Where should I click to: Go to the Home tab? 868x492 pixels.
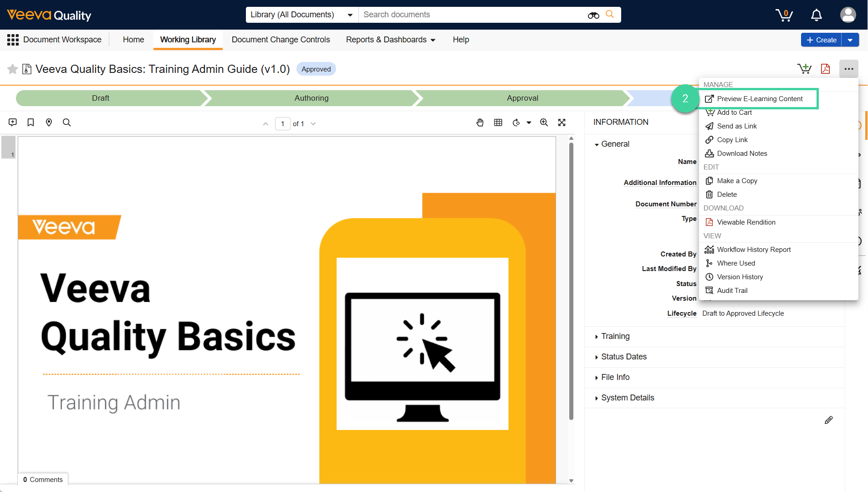coord(133,40)
